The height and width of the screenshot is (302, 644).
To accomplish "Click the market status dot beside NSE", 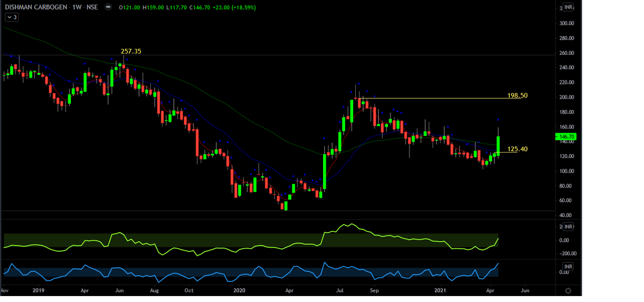I will pos(108,8).
